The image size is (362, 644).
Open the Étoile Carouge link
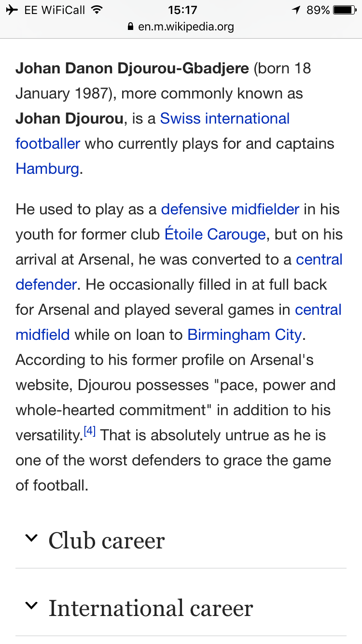click(215, 234)
